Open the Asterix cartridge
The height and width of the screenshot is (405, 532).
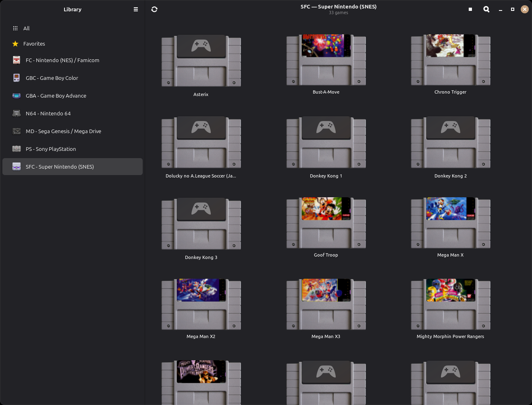pos(201,61)
